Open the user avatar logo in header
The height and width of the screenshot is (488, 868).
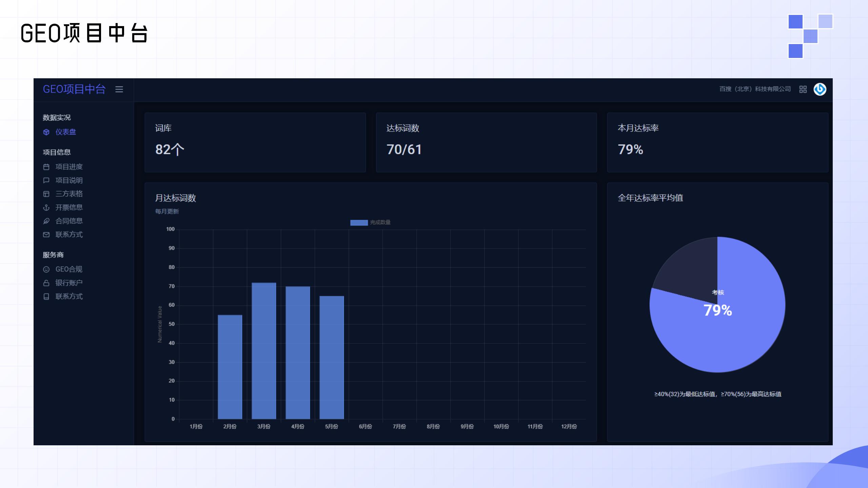820,89
